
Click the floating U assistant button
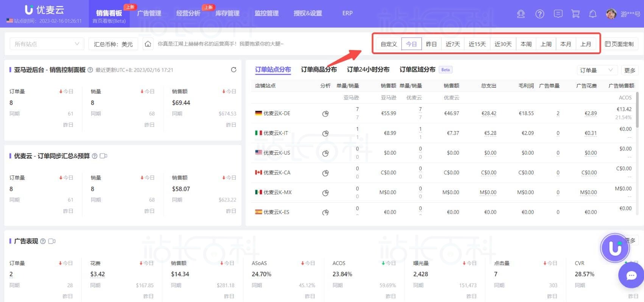pos(615,248)
